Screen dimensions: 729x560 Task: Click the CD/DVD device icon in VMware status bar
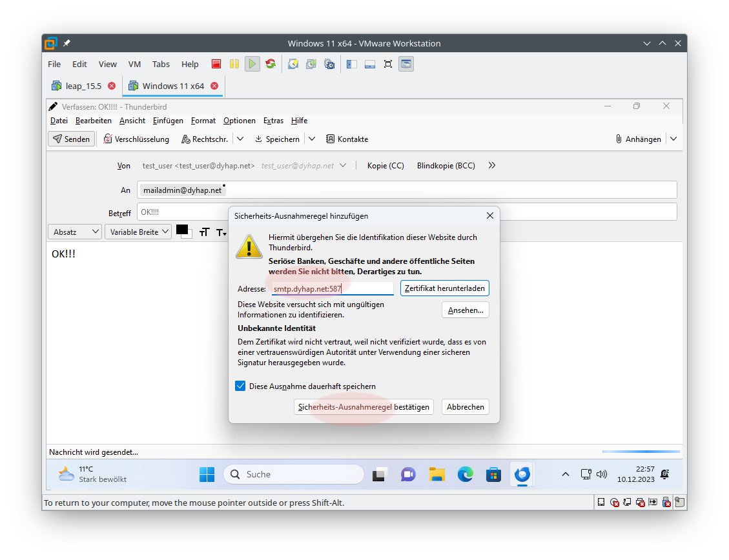(x=614, y=502)
